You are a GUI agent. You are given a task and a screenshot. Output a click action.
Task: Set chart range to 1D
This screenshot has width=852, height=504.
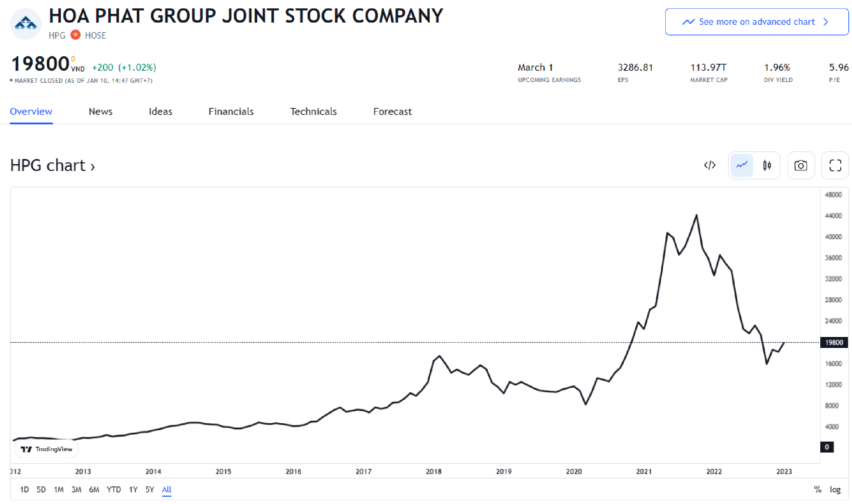point(24,489)
